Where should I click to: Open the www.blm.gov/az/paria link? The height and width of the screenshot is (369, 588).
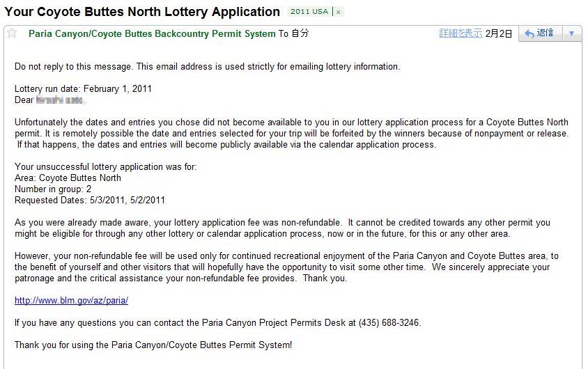(71, 301)
